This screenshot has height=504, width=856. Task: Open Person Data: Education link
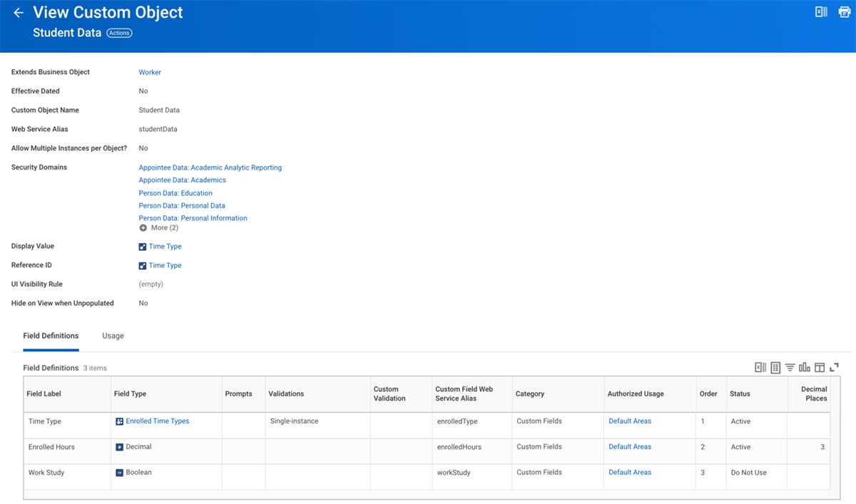point(175,193)
